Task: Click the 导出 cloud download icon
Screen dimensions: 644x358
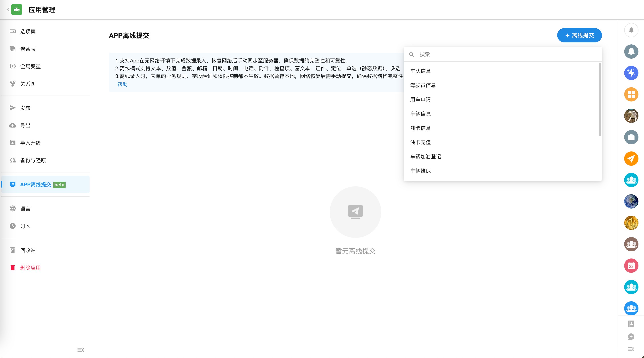Action: [x=12, y=125]
